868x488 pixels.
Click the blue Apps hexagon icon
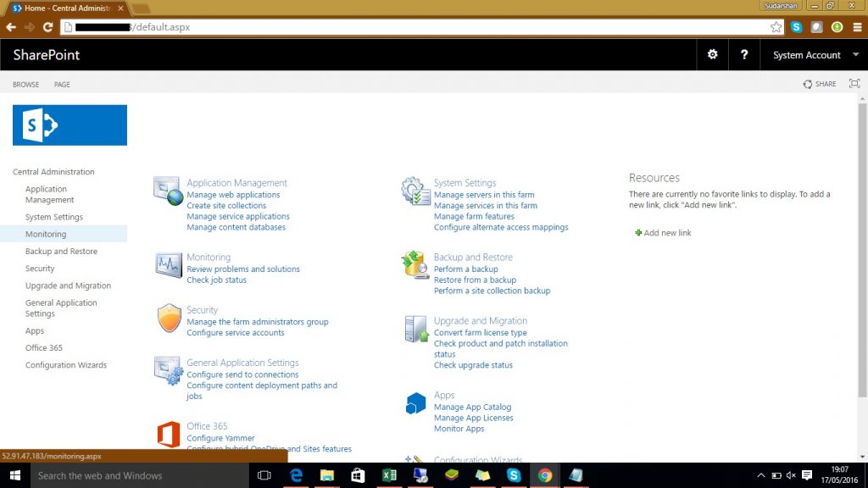point(415,403)
